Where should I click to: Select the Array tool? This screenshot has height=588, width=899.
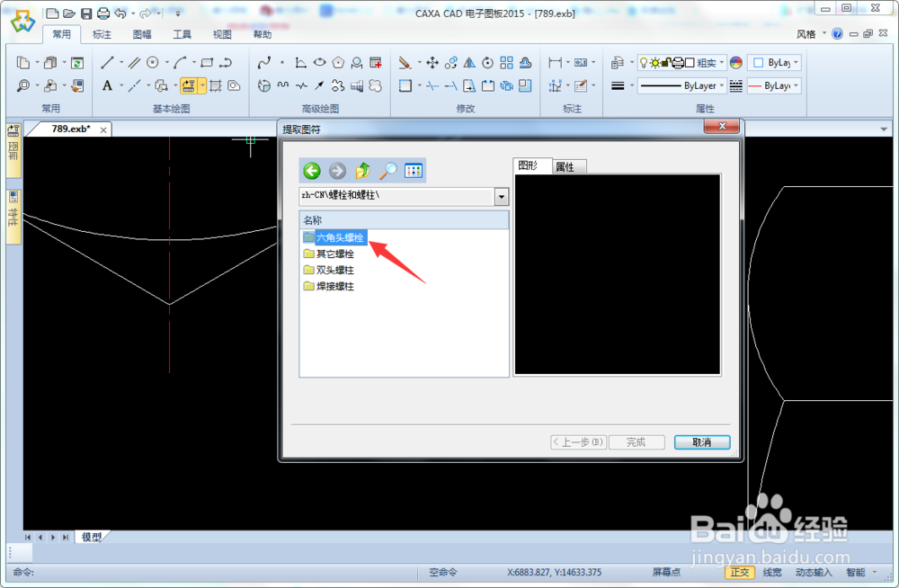point(507,63)
